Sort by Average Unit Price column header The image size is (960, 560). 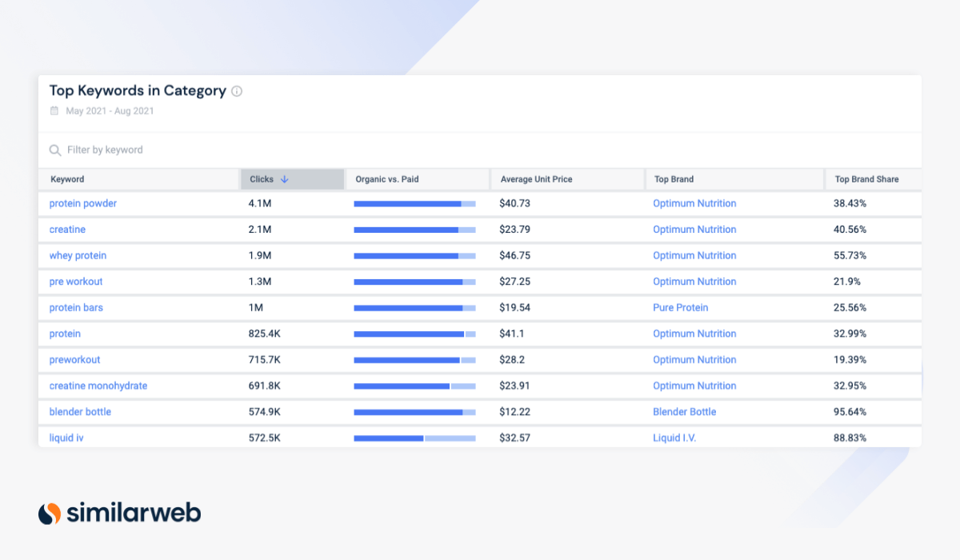point(536,179)
